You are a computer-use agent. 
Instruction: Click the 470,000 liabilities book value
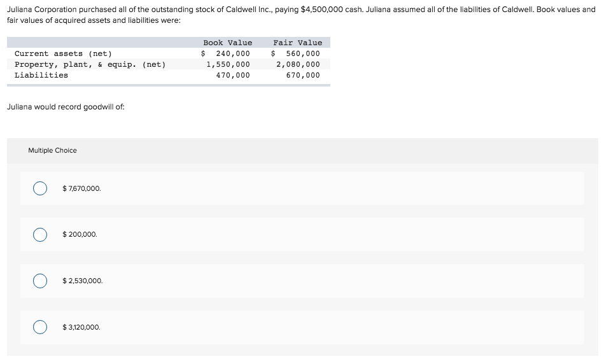point(233,75)
